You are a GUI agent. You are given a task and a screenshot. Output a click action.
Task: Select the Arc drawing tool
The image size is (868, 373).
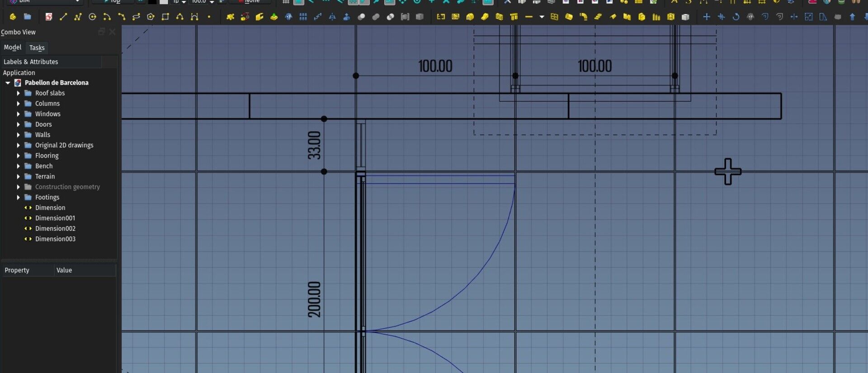click(107, 17)
